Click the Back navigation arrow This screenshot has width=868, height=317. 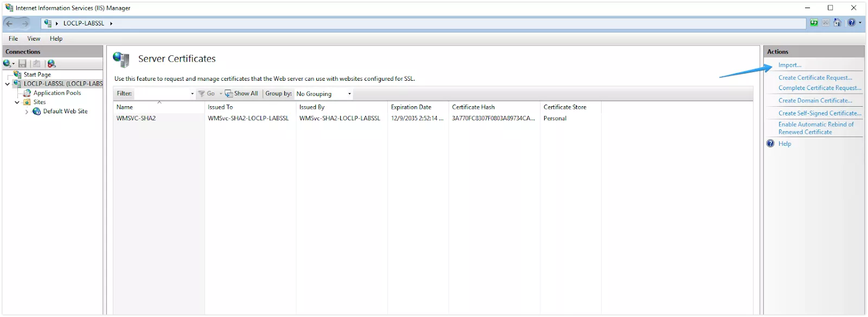pos(10,23)
